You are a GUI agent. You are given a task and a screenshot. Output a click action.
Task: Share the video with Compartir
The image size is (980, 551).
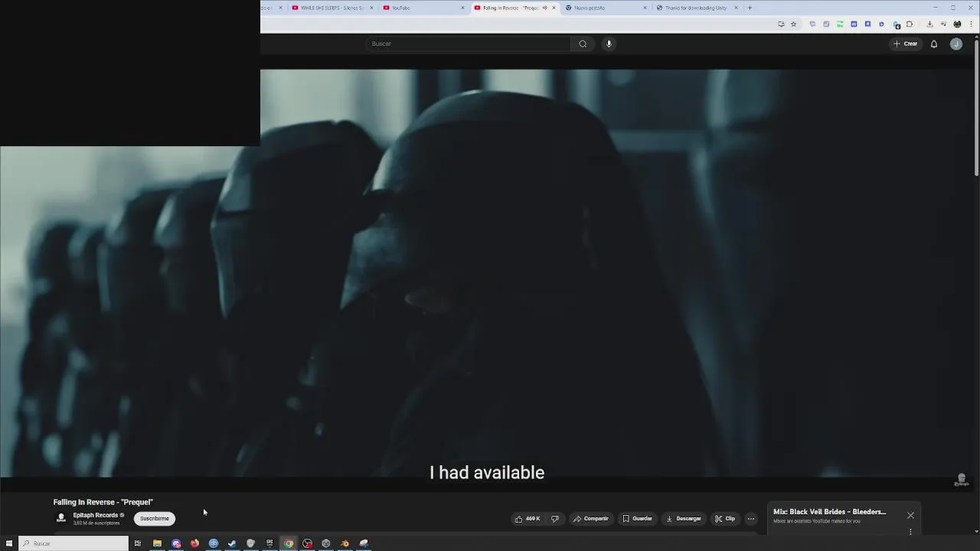[x=591, y=519]
